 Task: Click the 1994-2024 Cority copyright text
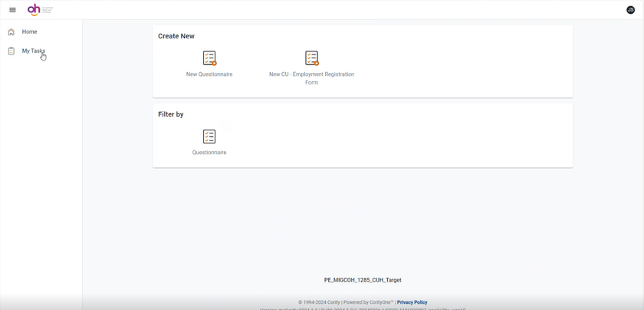coord(320,302)
